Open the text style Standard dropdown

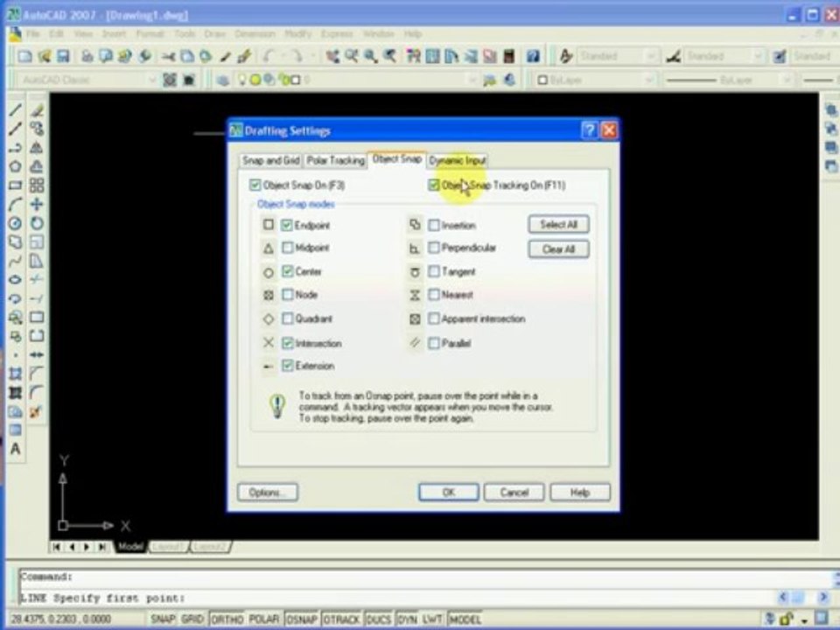pos(650,56)
